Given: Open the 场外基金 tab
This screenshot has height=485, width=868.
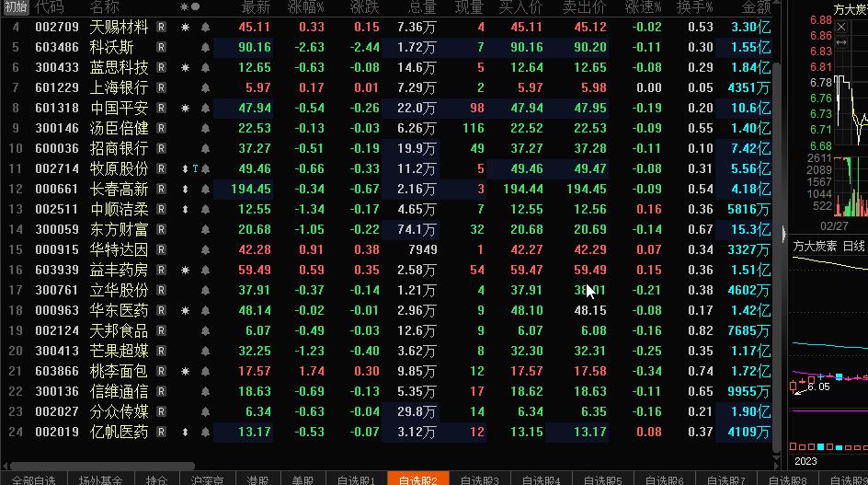Looking at the screenshot, I should [100, 479].
